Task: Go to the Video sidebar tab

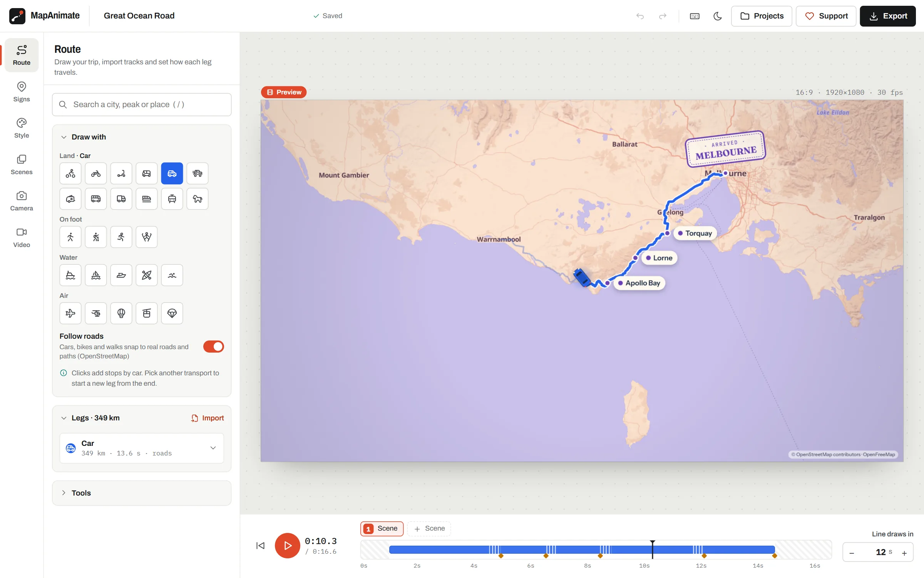Action: point(22,237)
